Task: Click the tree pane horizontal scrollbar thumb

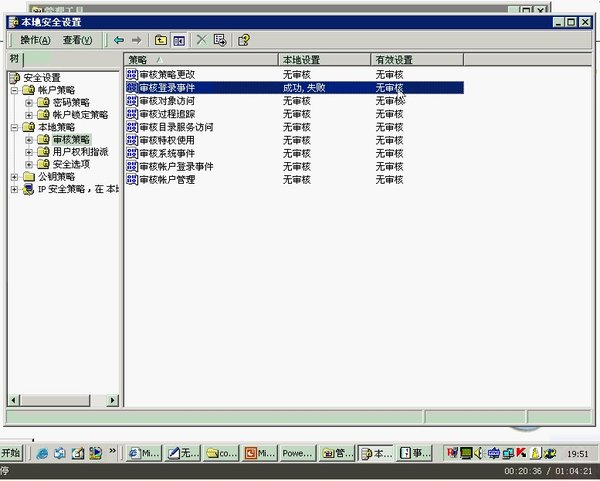Action: 55,401
